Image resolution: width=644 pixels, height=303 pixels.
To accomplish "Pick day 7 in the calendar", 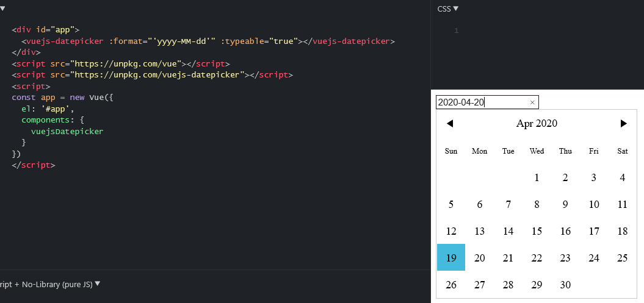I will click(508, 204).
